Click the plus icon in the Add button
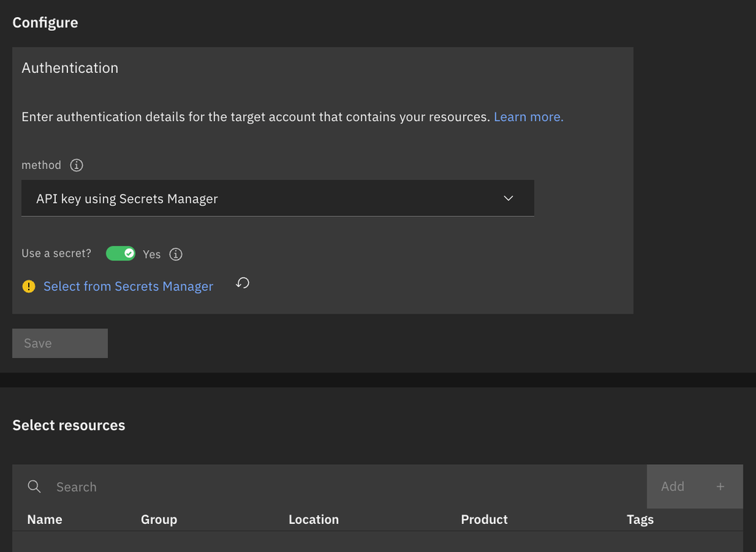Viewport: 756px width, 552px height. pyautogui.click(x=721, y=486)
